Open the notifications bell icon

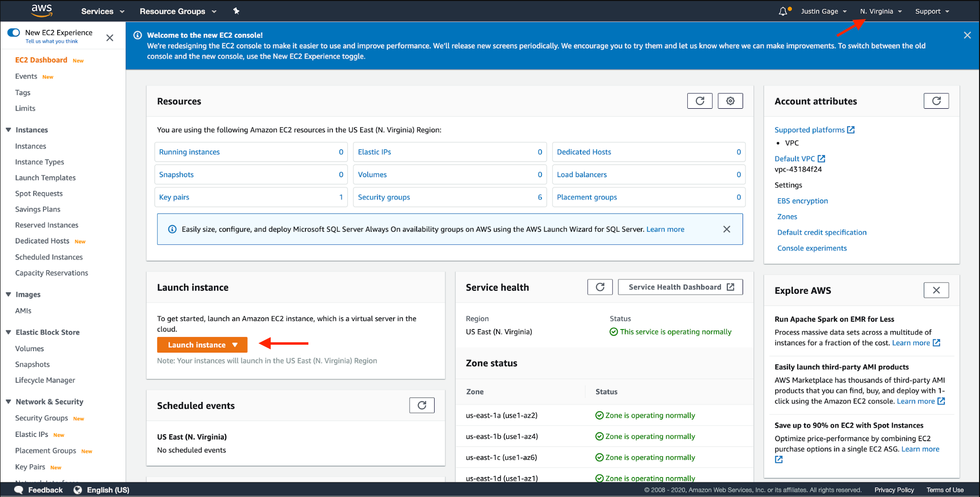click(783, 11)
